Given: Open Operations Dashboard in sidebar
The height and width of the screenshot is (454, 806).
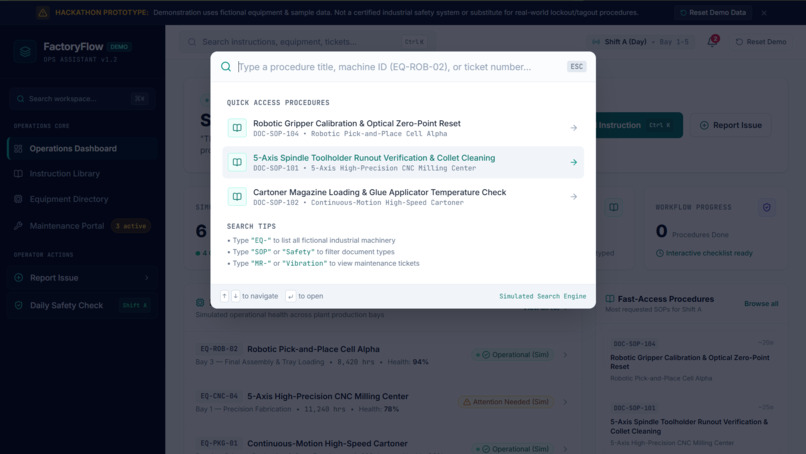Looking at the screenshot, I should (x=82, y=149).
